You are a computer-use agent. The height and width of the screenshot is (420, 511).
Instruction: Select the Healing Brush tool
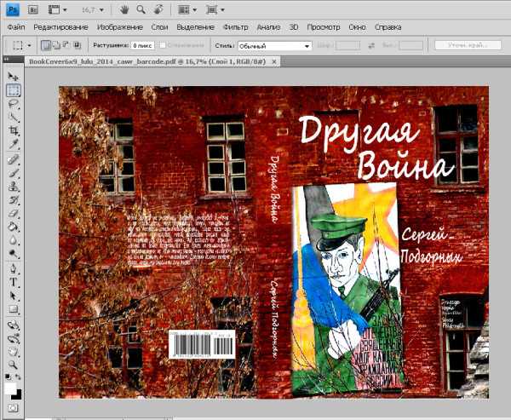tap(14, 160)
